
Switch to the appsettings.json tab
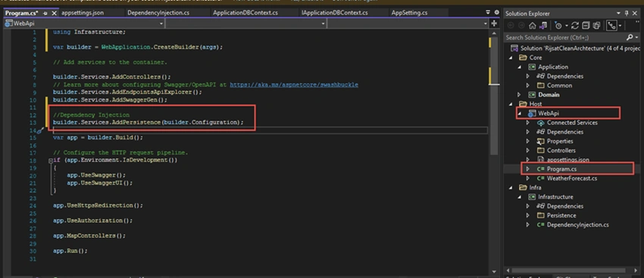point(83,13)
